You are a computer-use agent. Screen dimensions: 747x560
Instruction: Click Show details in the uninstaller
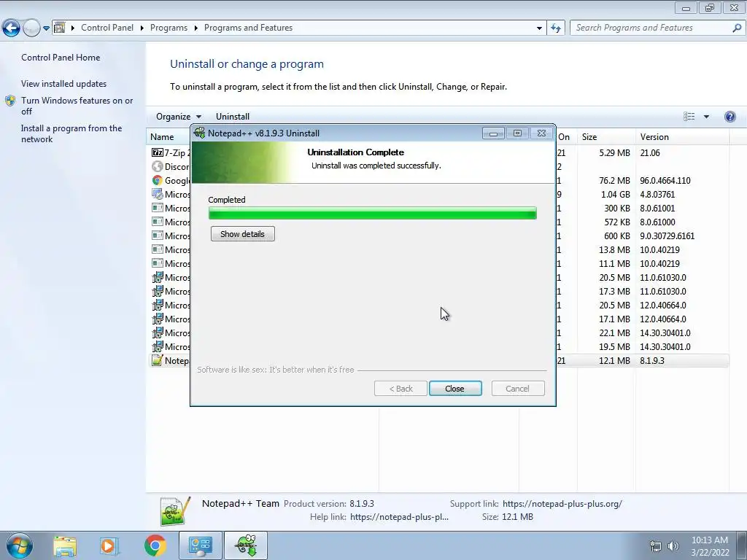242,234
